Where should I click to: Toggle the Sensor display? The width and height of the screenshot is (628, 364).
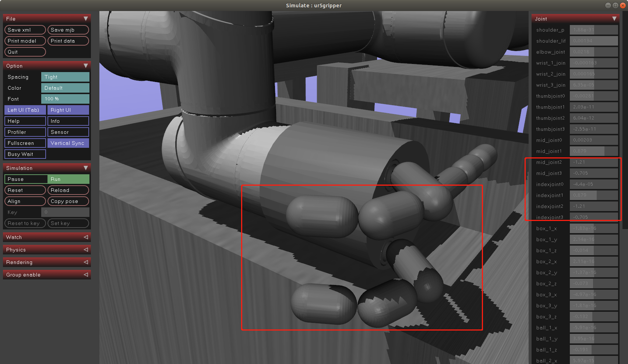coord(68,132)
